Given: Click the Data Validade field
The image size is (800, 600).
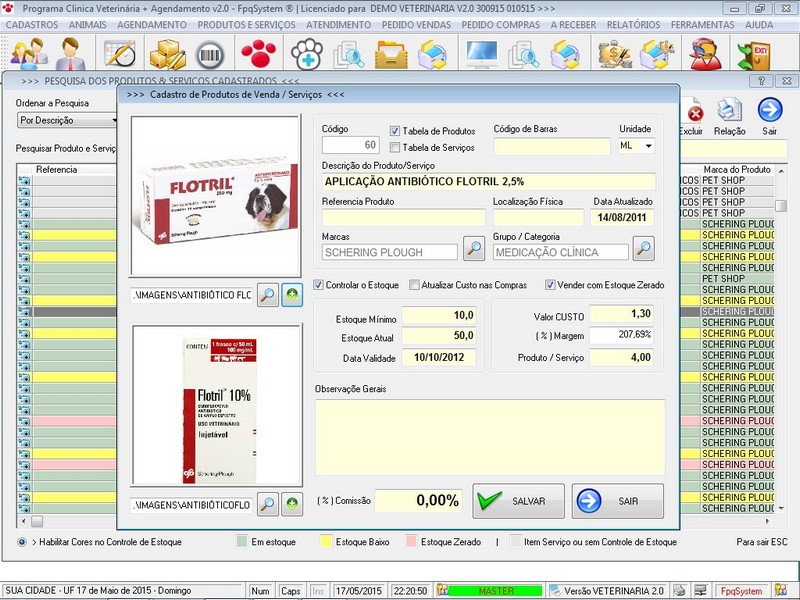Looking at the screenshot, I should click(x=439, y=357).
